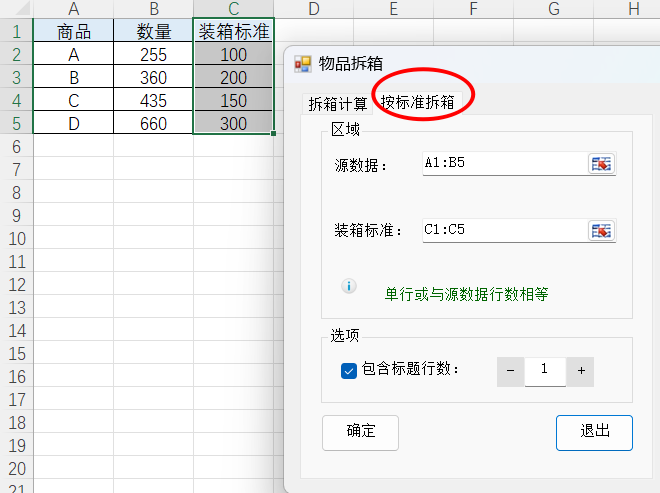This screenshot has width=660, height=493.
Task: Select column F header
Action: tap(474, 9)
